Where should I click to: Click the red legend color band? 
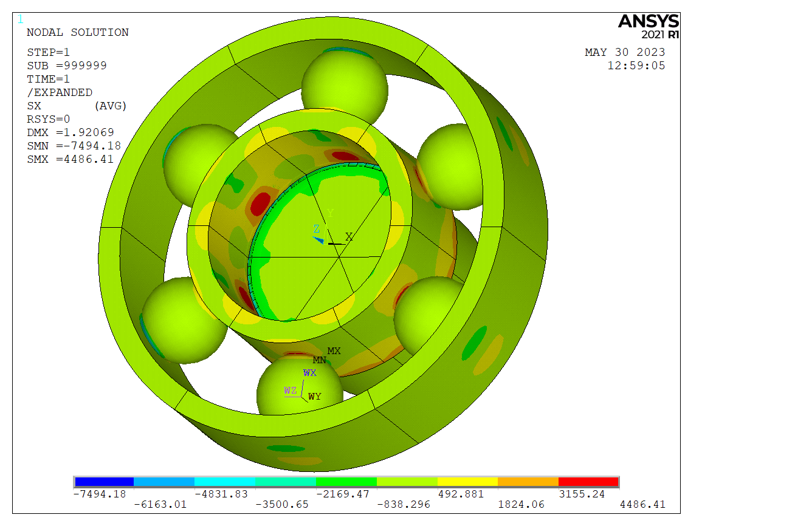click(x=588, y=482)
